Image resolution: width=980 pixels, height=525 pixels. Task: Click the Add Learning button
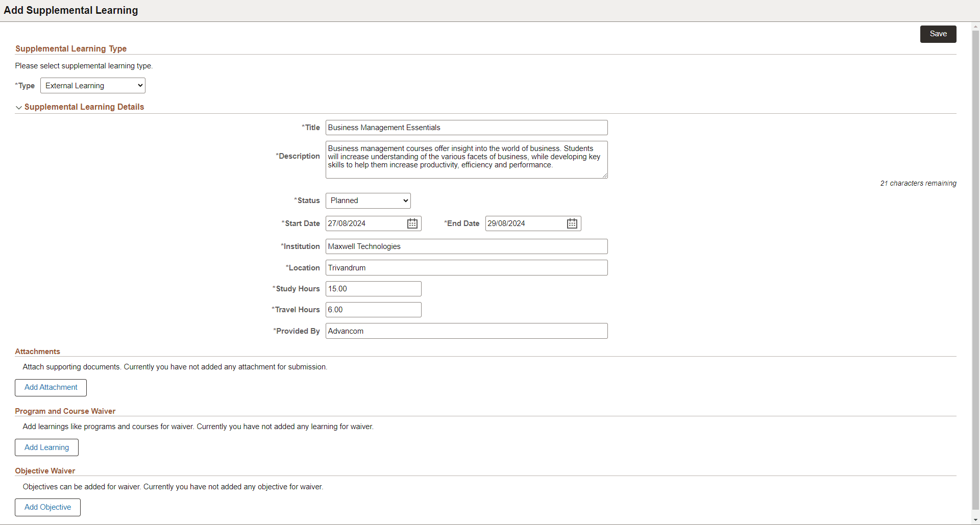(46, 447)
